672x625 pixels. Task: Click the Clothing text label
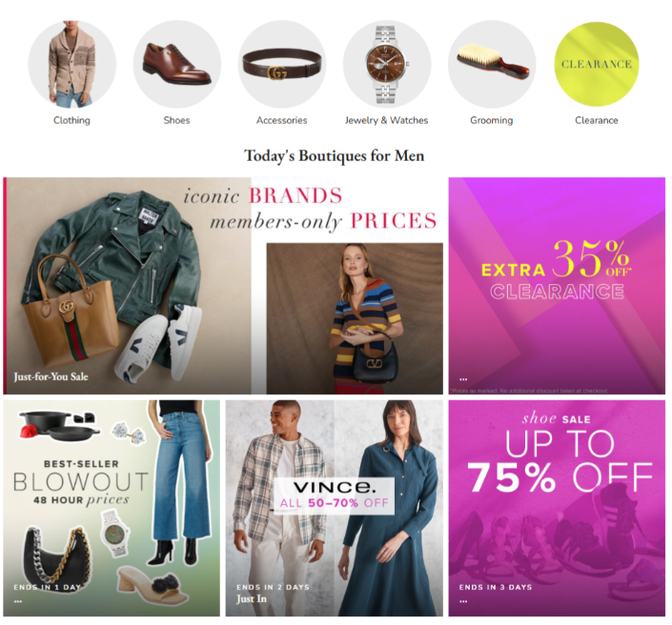click(71, 120)
